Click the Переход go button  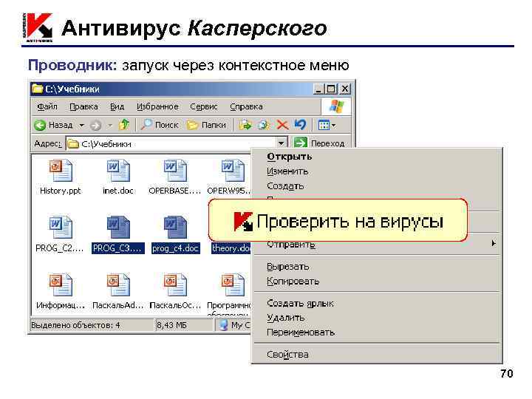[x=319, y=143]
